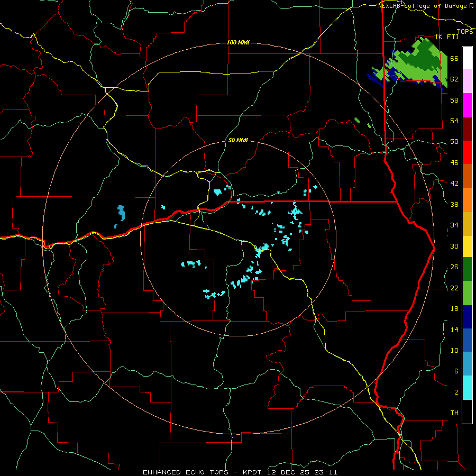The image size is (476, 476).
Task: Click the '34' legend value
Action: (x=454, y=225)
